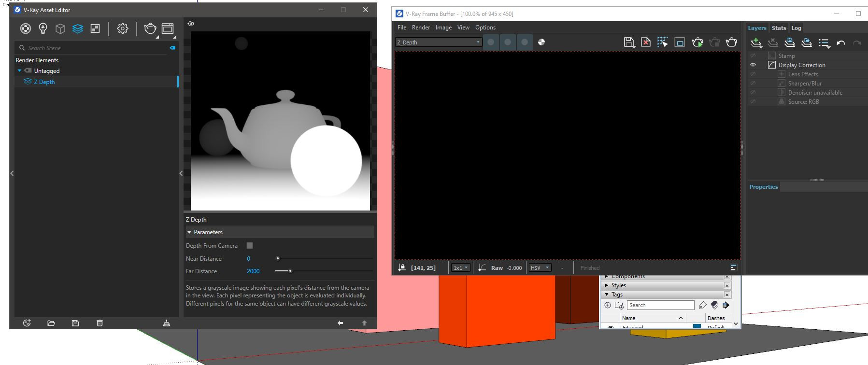Import asset file folder icon
Image resolution: width=868 pixels, height=365 pixels.
51,323
